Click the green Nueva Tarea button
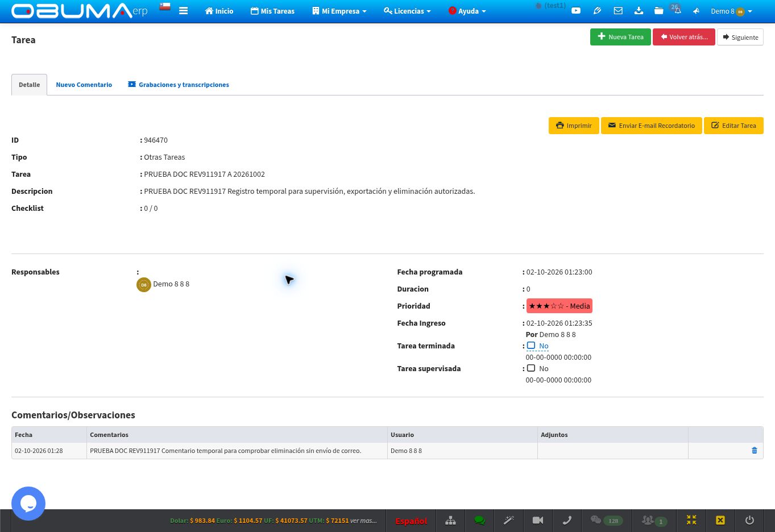This screenshot has height=532, width=775. pyautogui.click(x=620, y=37)
